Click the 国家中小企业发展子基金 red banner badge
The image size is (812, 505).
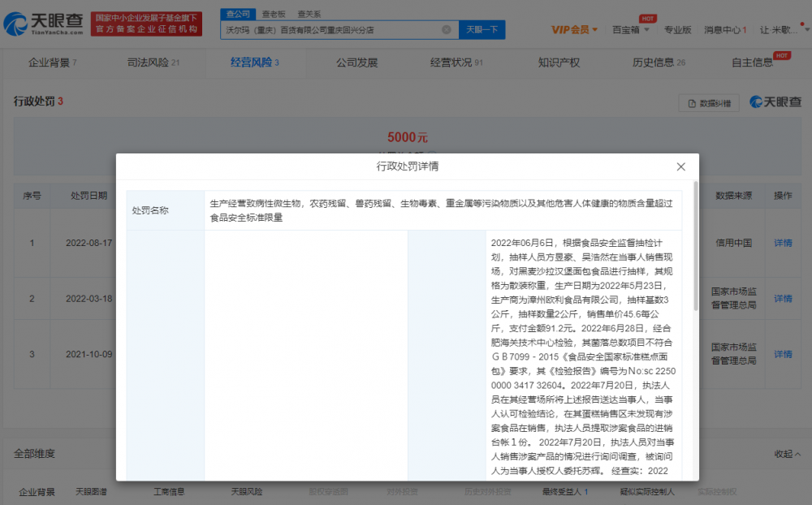(145, 23)
